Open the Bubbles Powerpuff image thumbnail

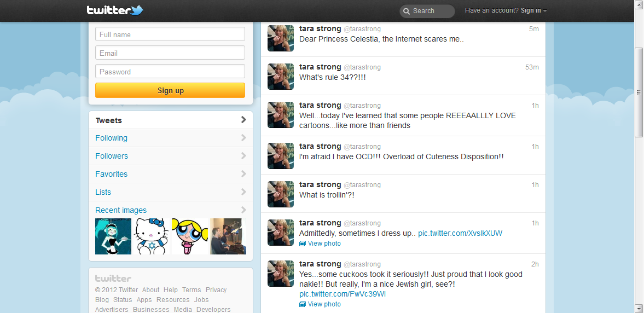190,236
